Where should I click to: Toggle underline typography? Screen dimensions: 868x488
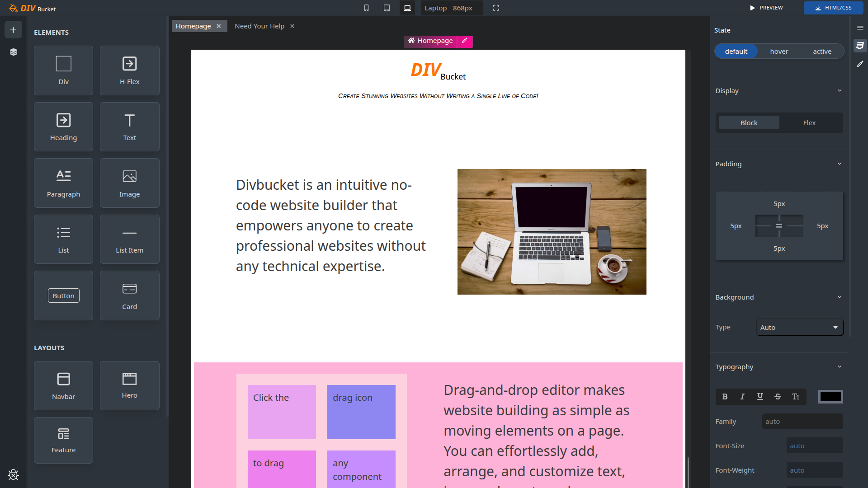760,397
